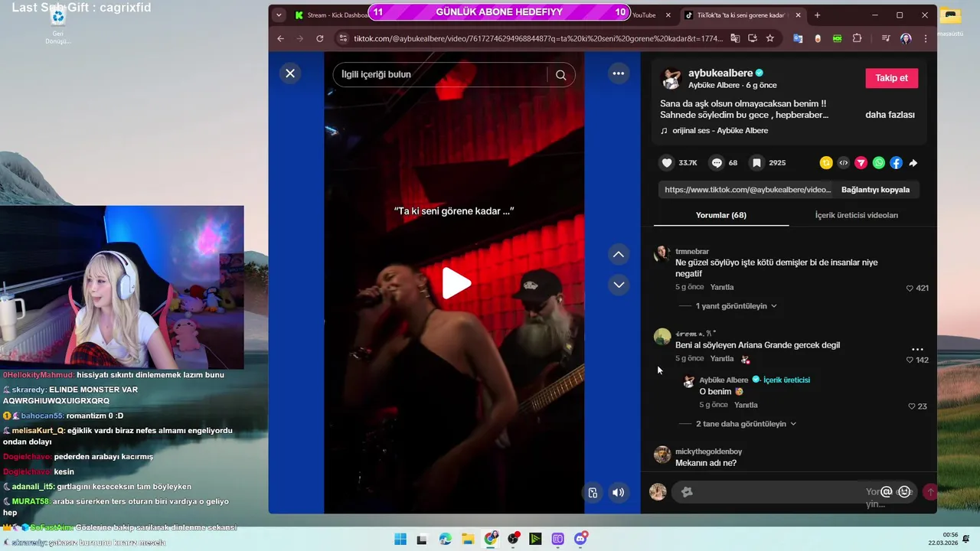Screen dimensions: 980x551
Task: Open Chrome's extensions puzzle icon
Action: click(x=857, y=38)
